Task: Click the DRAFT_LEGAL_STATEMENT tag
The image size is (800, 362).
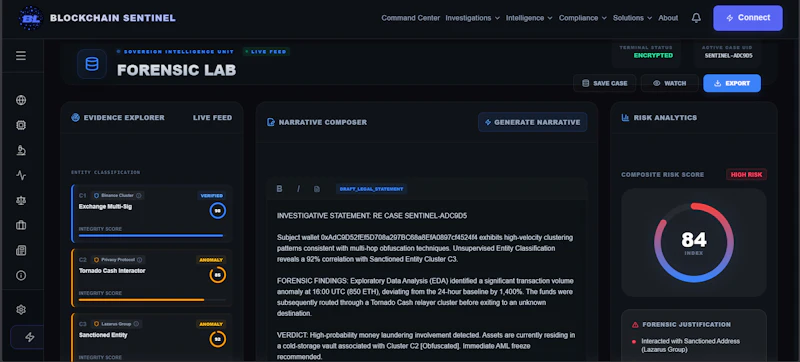Action: click(371, 189)
